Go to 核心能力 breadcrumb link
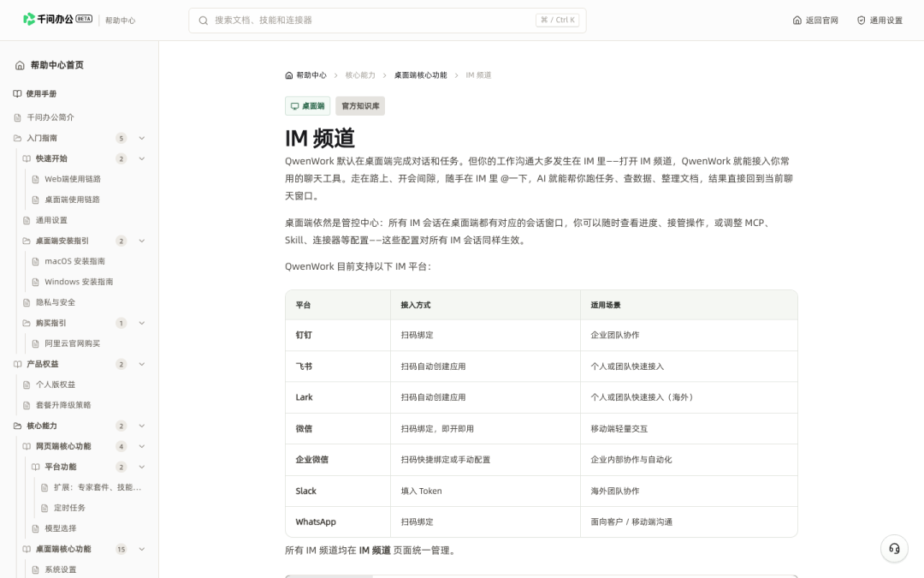 pyautogui.click(x=360, y=75)
